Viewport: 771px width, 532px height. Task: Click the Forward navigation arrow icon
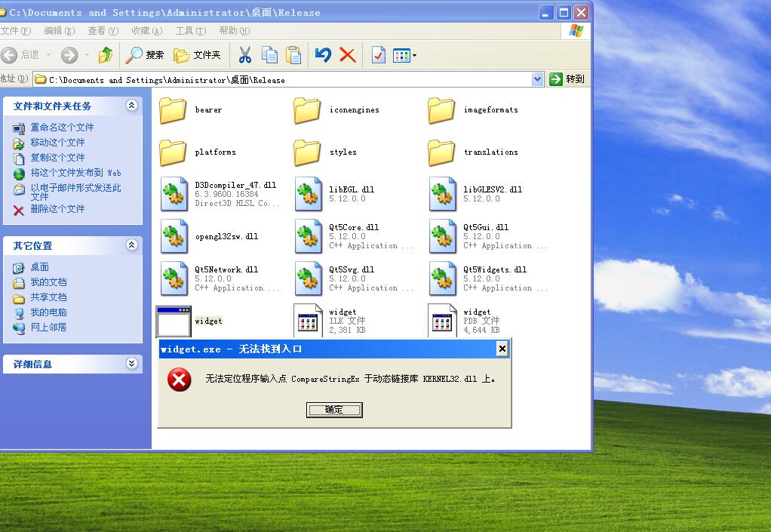(x=69, y=55)
